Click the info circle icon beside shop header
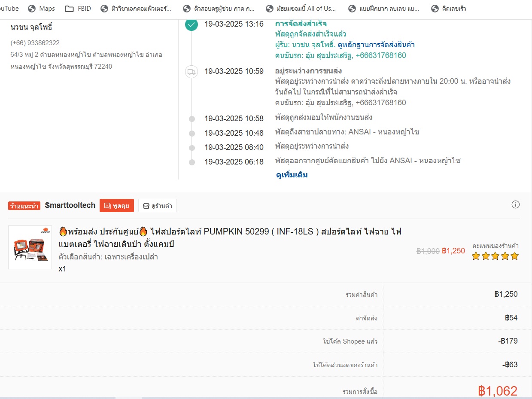532x399 pixels. pyautogui.click(x=516, y=204)
